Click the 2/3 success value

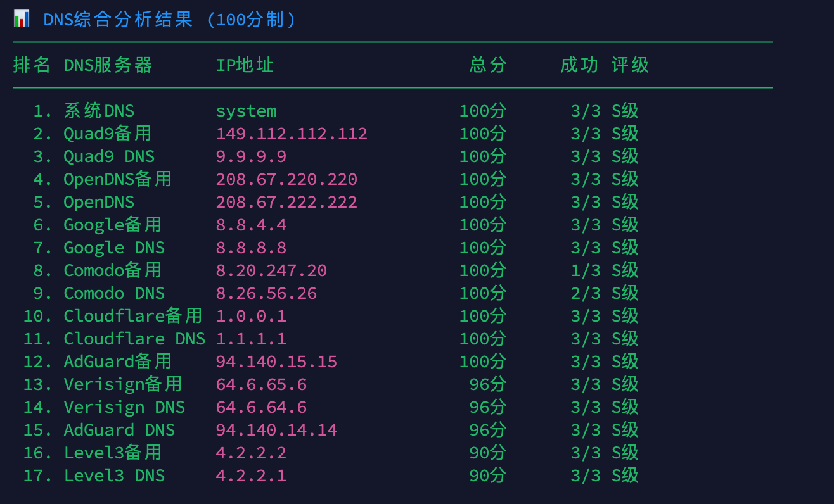tap(586, 293)
